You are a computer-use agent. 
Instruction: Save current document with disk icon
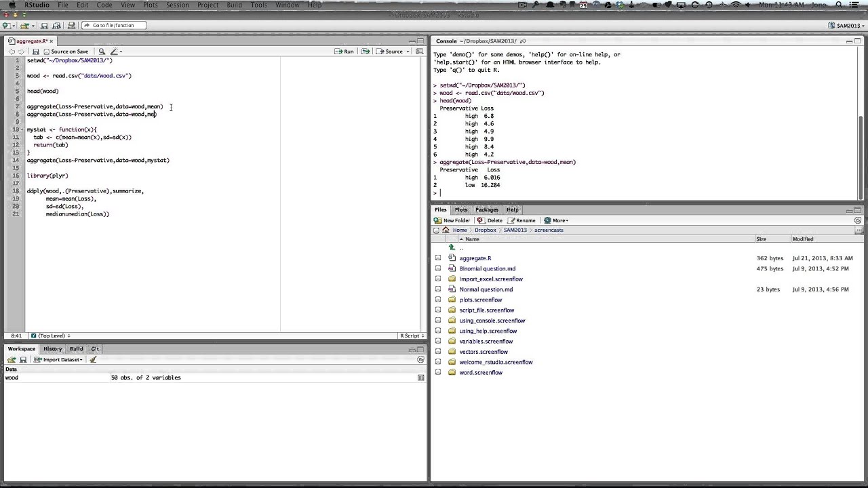click(36, 52)
